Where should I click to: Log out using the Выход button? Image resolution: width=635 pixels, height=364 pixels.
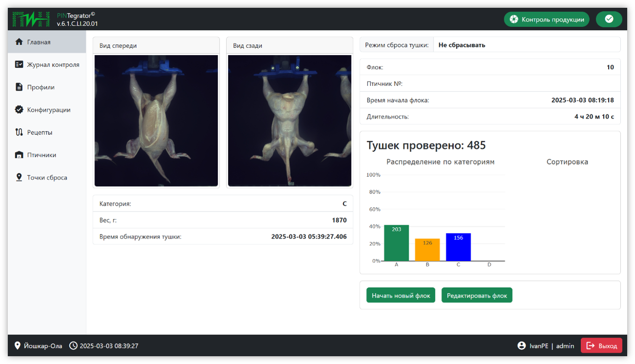click(x=601, y=345)
